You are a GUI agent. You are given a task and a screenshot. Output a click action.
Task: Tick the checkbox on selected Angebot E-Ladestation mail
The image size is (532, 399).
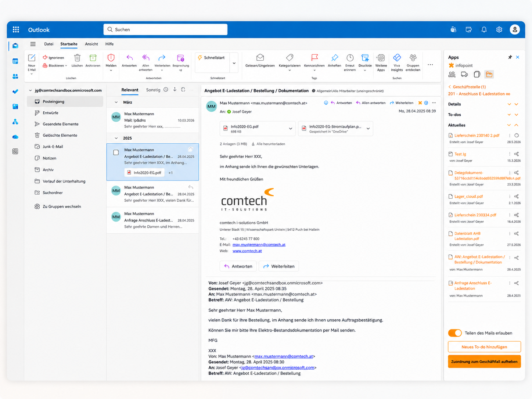(x=116, y=152)
